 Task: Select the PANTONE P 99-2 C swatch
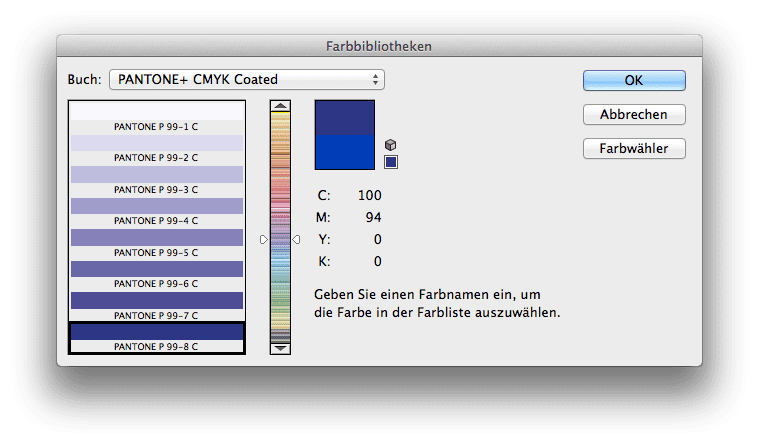coord(157,149)
